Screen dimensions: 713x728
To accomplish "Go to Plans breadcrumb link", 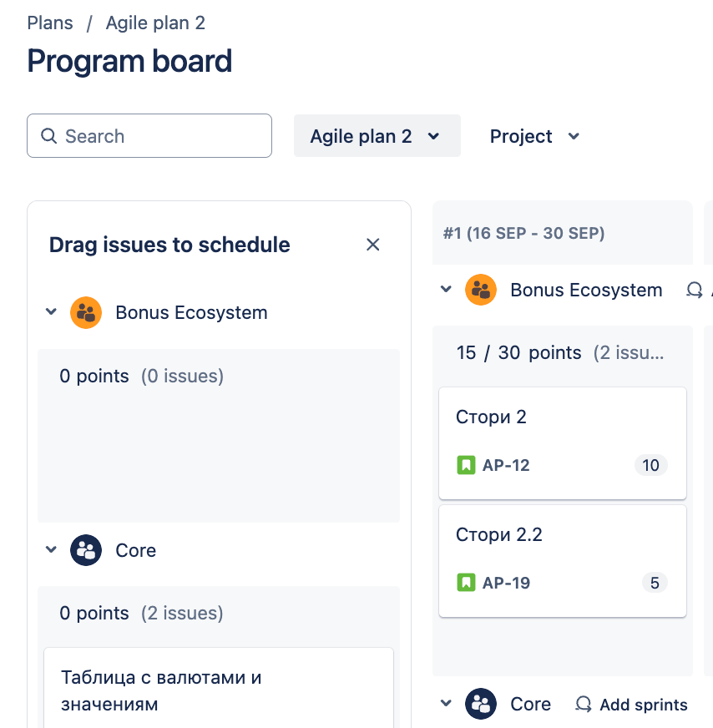I will pos(50,23).
